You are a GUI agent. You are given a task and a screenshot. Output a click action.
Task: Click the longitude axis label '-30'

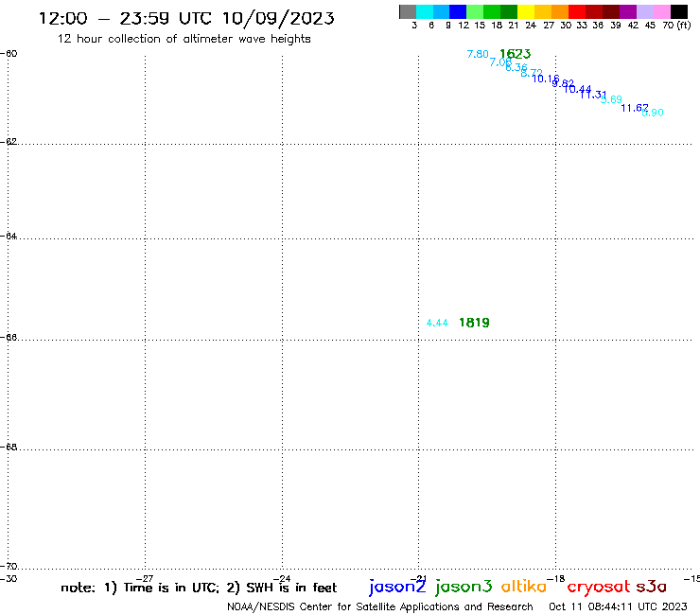(x=9, y=579)
